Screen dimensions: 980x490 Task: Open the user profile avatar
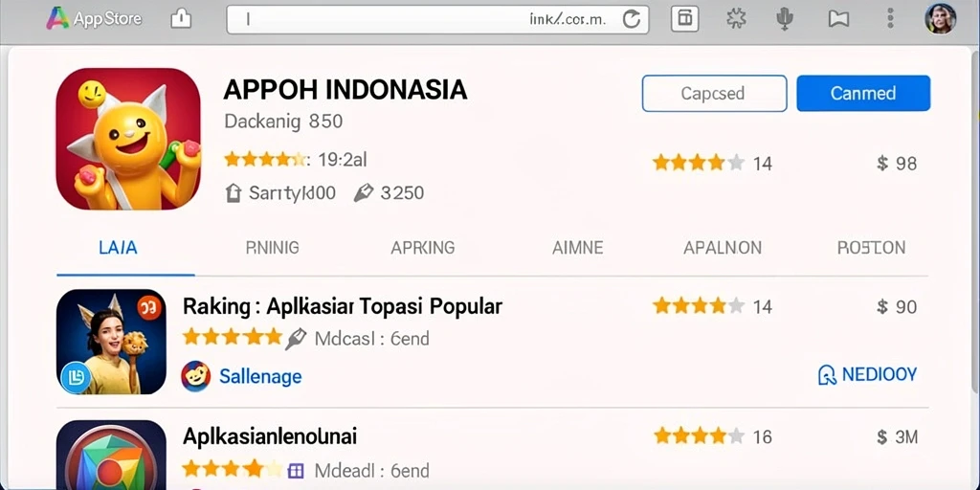click(x=940, y=19)
